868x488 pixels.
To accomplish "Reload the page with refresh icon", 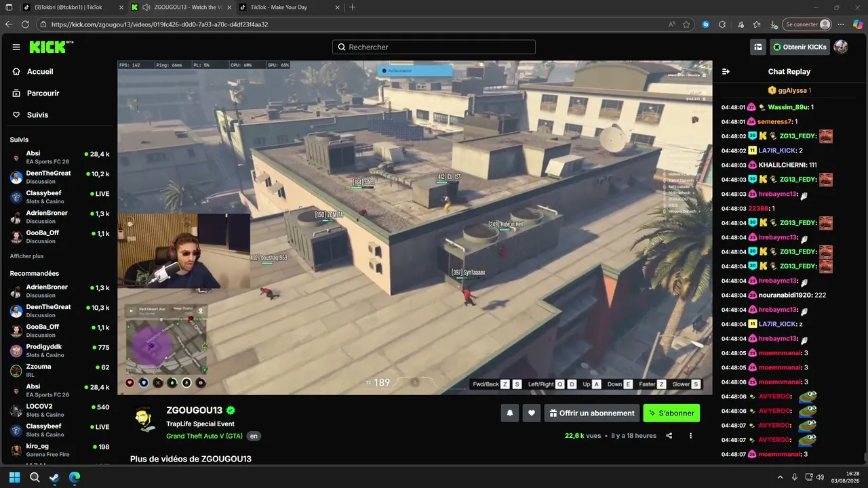I will pos(26,24).
